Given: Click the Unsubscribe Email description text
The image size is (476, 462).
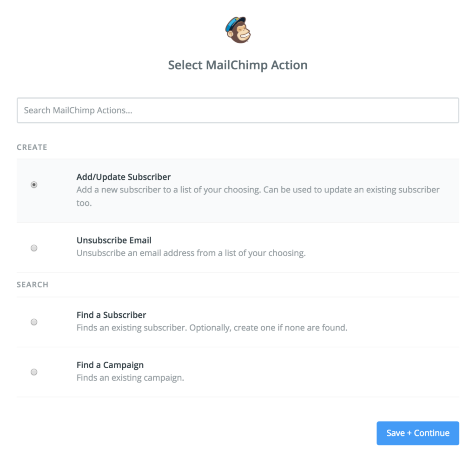Looking at the screenshot, I should [x=192, y=253].
